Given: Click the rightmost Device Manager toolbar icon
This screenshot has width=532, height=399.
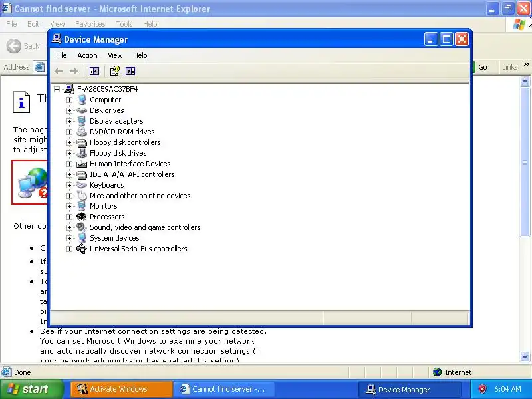Looking at the screenshot, I should [x=130, y=71].
